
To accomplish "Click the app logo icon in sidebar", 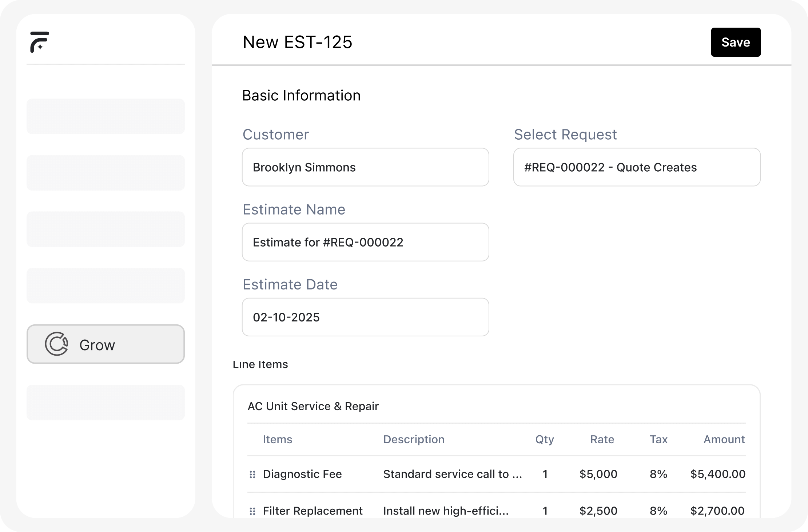I will [x=39, y=42].
